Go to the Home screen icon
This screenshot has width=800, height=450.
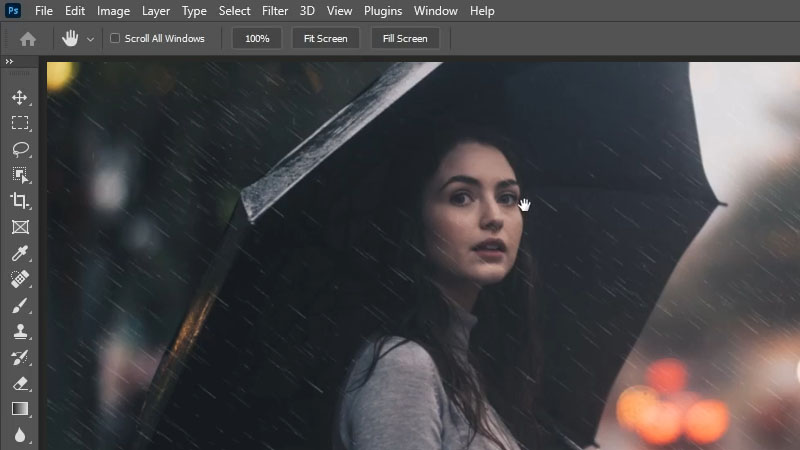(28, 39)
